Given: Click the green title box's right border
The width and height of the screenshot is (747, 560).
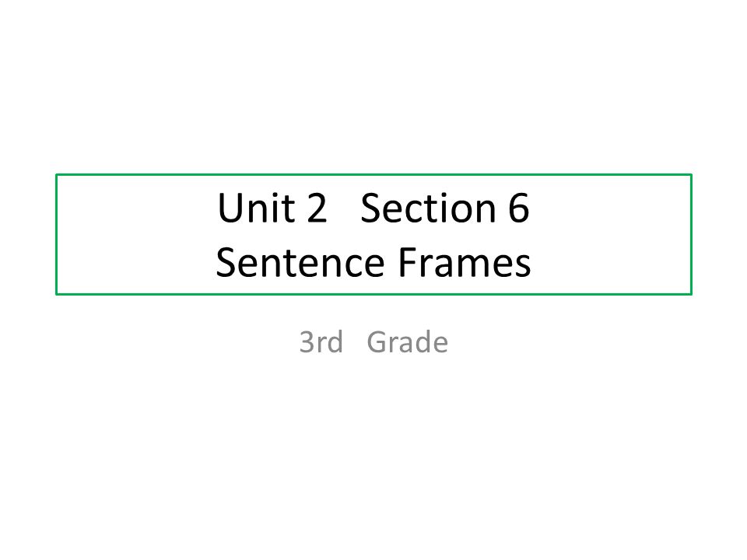Looking at the screenshot, I should point(691,234).
